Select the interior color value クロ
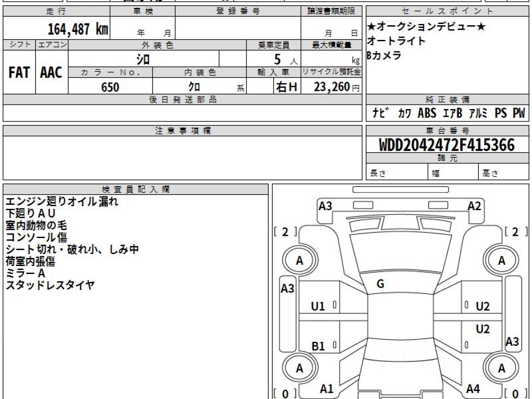The height and width of the screenshot is (399, 532). pos(194,87)
